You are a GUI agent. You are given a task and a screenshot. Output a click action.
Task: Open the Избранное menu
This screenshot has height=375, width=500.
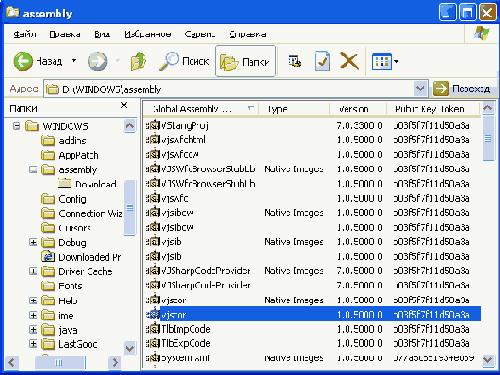148,34
